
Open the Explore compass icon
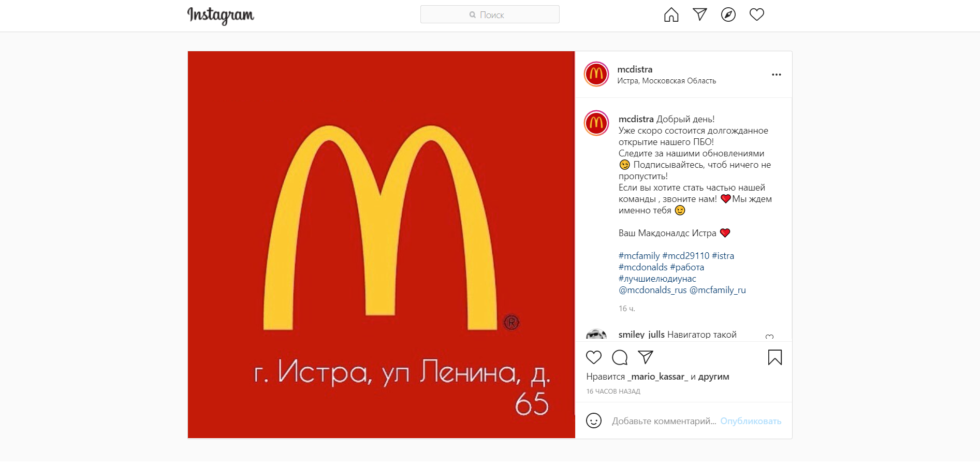pos(728,15)
